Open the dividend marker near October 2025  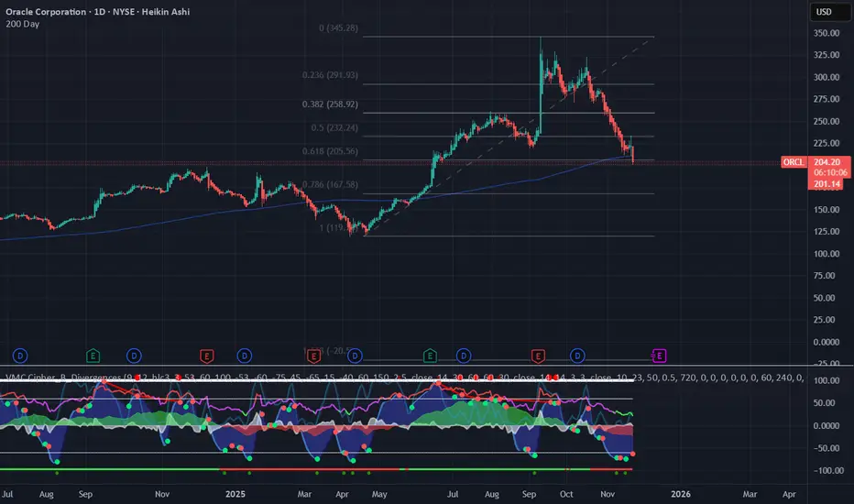point(577,355)
